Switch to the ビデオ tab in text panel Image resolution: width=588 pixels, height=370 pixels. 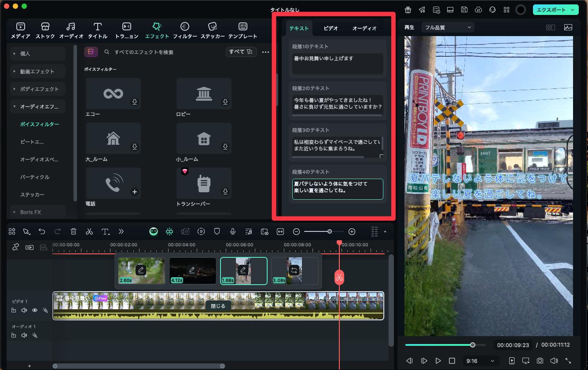pyautogui.click(x=331, y=28)
